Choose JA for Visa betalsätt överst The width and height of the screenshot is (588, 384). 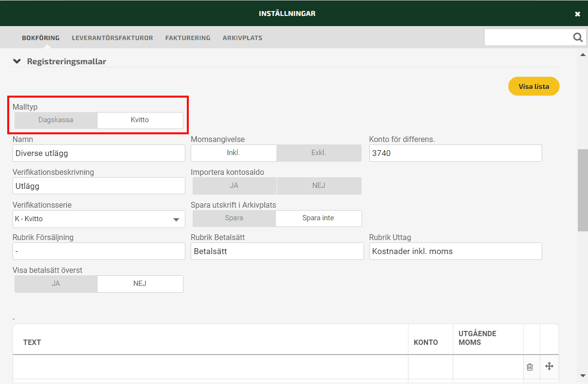coord(56,284)
